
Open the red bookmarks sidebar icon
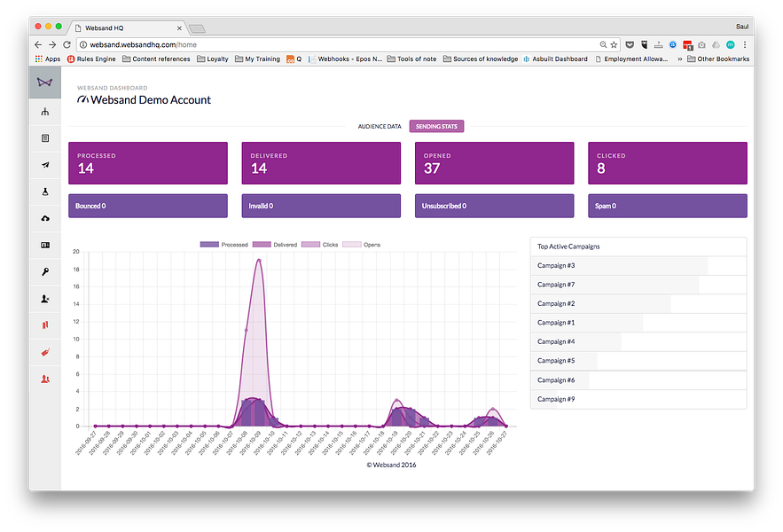tap(45, 325)
